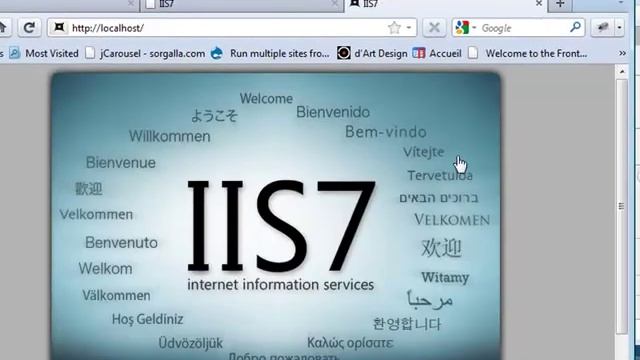Image resolution: width=640 pixels, height=360 pixels.
Task: Open the Google search engine selector
Action: coord(466,28)
